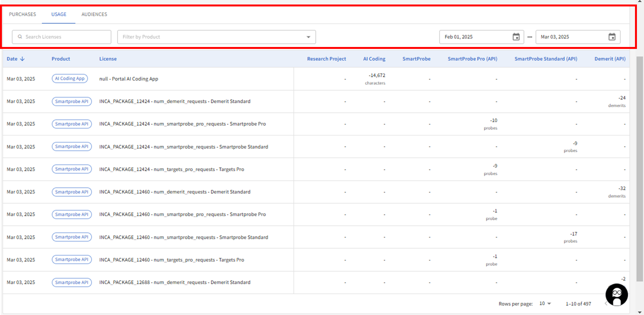This screenshot has height=315, width=644.
Task: Select the INCA_PACKAGE_12460 num_targets_pro_requests license text
Action: (171, 260)
